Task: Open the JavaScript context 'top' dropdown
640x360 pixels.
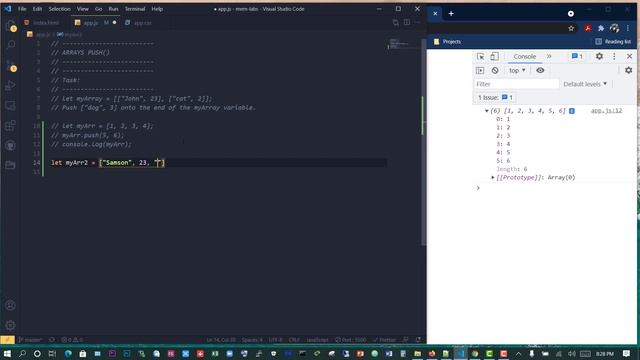Action: 517,70
